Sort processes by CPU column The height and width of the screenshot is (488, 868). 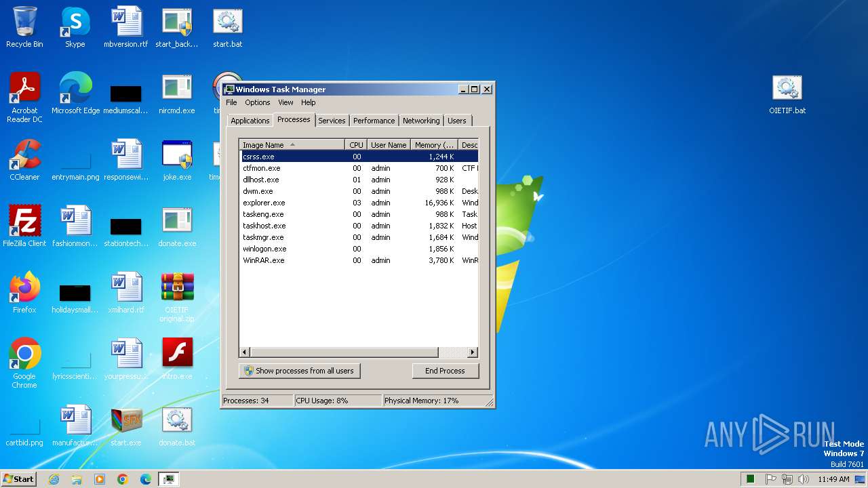[x=356, y=145]
